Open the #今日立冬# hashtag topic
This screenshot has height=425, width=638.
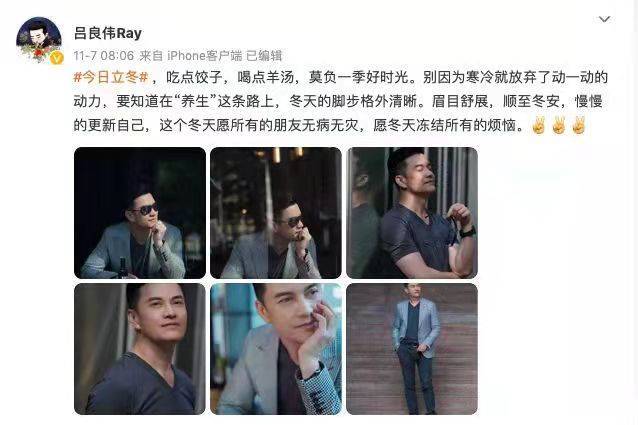point(111,77)
